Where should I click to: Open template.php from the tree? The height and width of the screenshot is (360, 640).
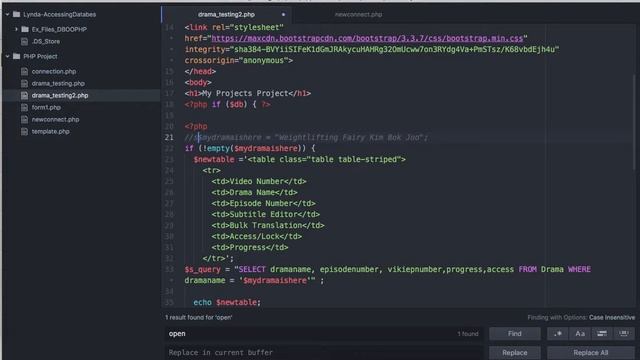pos(51,131)
